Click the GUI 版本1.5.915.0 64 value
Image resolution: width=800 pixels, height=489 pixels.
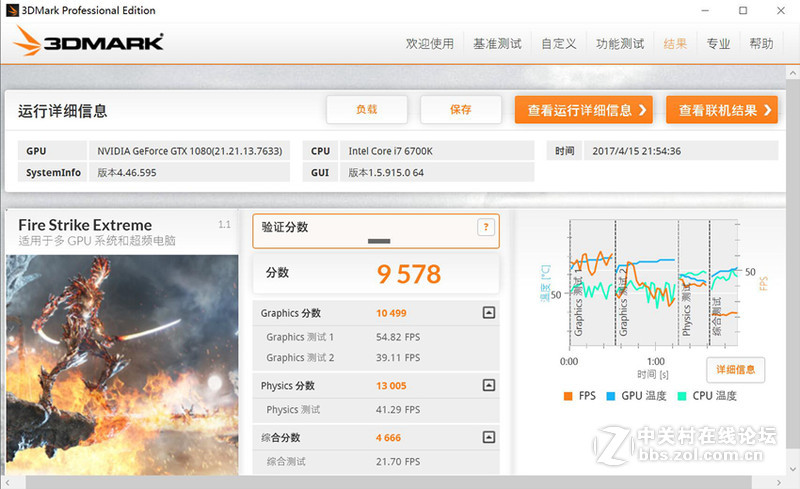point(437,173)
